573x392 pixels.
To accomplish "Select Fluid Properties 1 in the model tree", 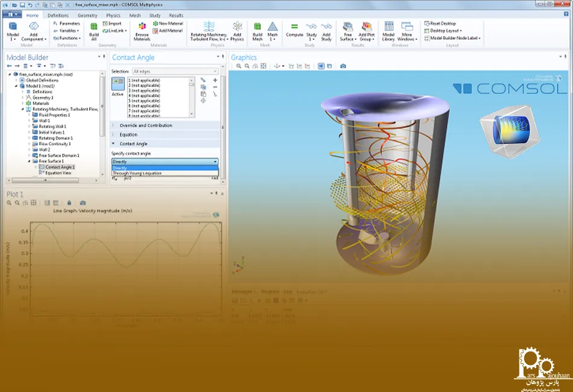I will coord(54,115).
